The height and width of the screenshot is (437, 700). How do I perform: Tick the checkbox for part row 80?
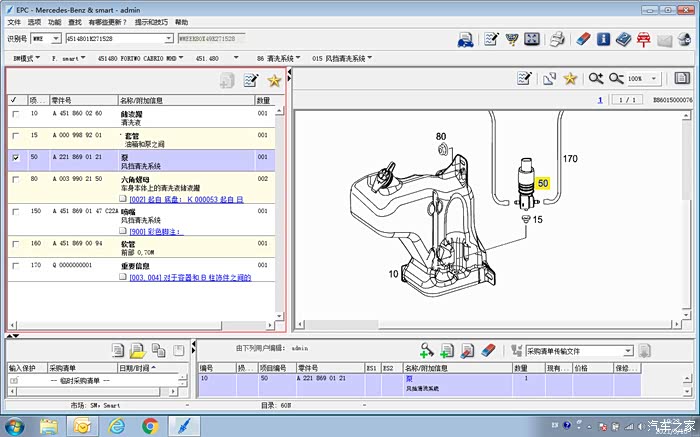14,180
